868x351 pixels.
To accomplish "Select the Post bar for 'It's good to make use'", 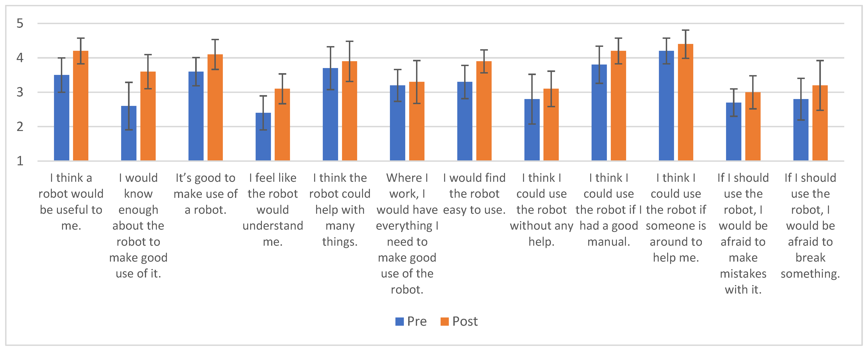I will (x=215, y=107).
